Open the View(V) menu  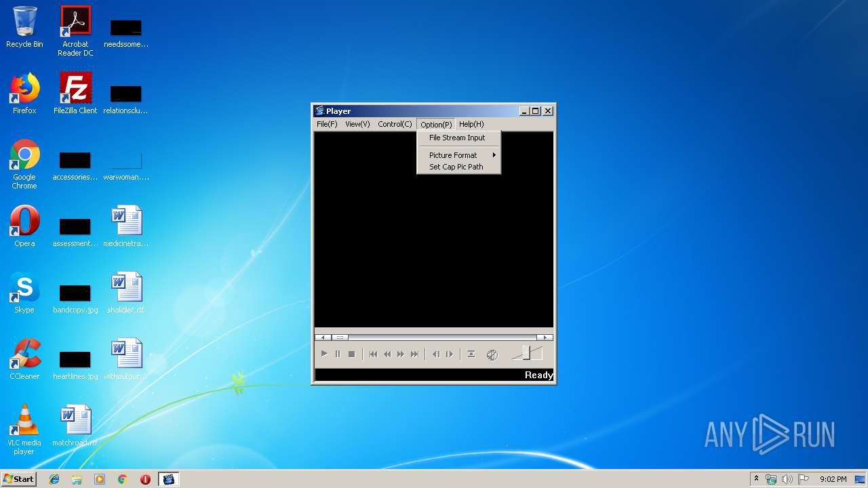357,124
